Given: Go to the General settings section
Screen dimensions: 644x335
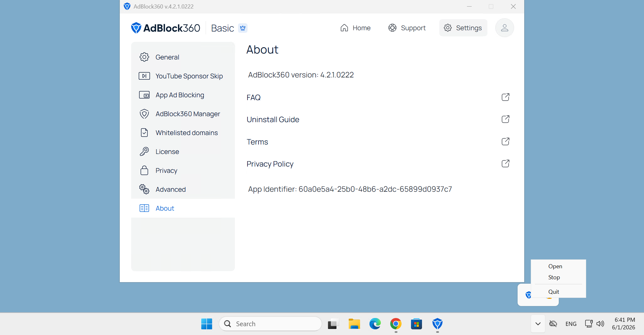Looking at the screenshot, I should click(x=183, y=57).
